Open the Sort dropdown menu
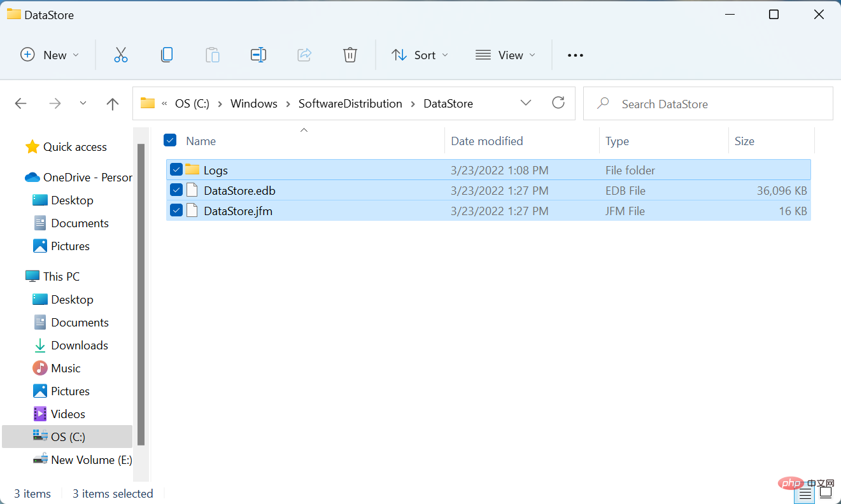This screenshot has height=504, width=841. point(420,55)
